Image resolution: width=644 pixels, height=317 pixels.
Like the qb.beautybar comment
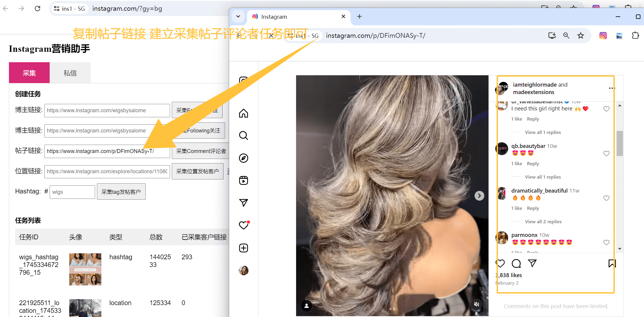607,154
